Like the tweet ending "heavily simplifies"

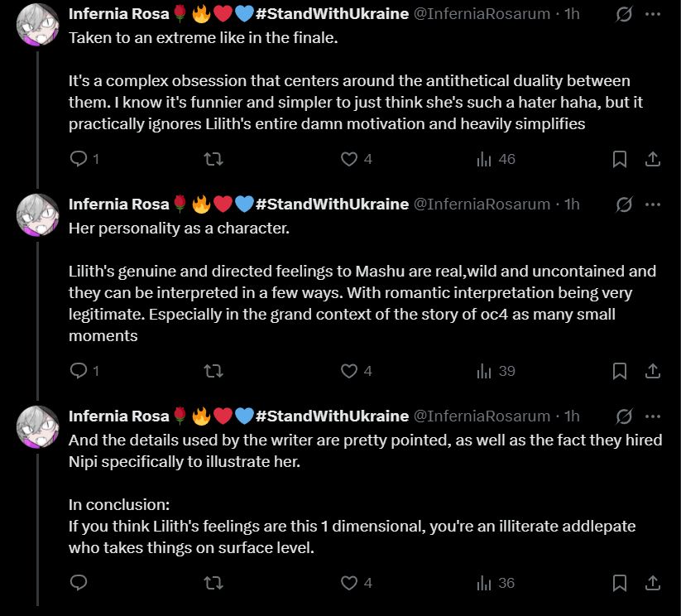(x=350, y=159)
